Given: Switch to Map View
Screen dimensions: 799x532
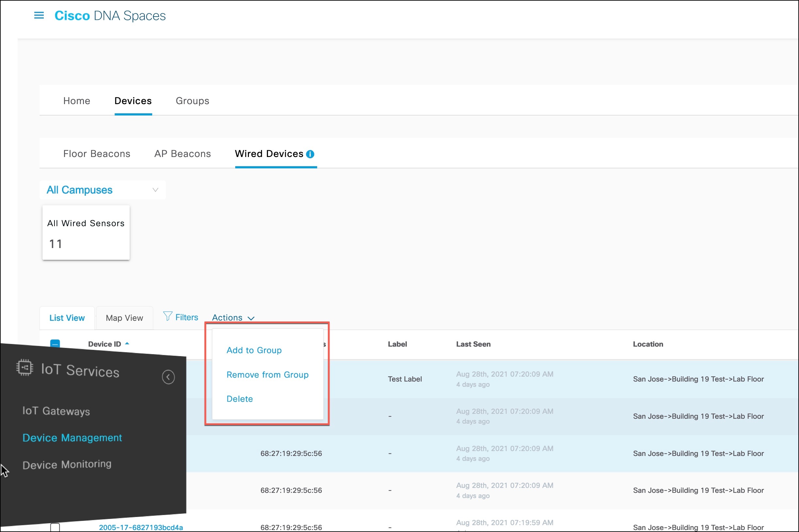Looking at the screenshot, I should tap(124, 318).
